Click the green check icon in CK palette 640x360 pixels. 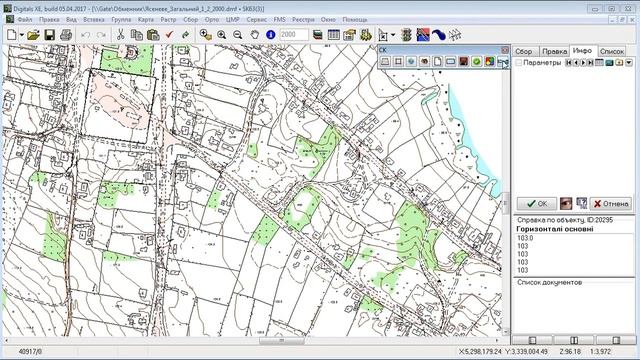tap(476, 62)
